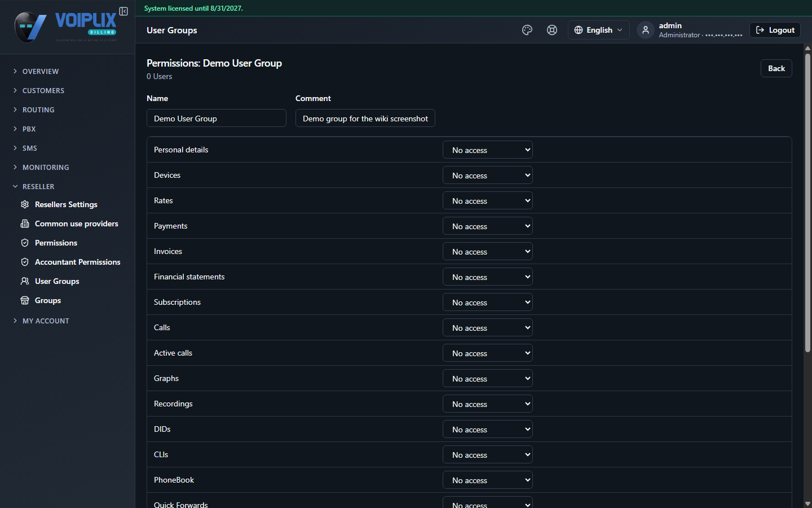Viewport: 812px width, 508px height.
Task: Open the Calls access dropdown
Action: tap(488, 327)
